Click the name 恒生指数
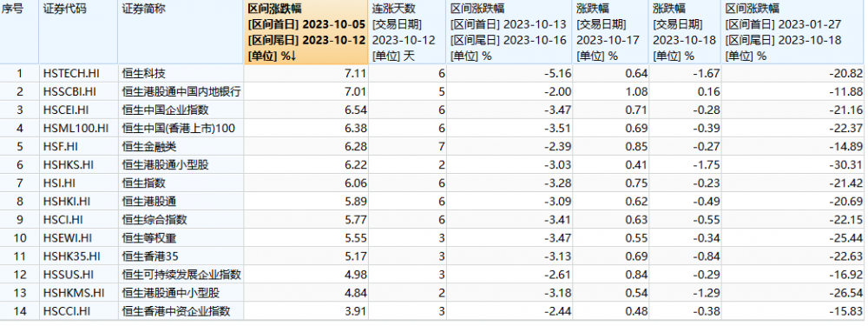This screenshot has height=326, width=868. (144, 183)
